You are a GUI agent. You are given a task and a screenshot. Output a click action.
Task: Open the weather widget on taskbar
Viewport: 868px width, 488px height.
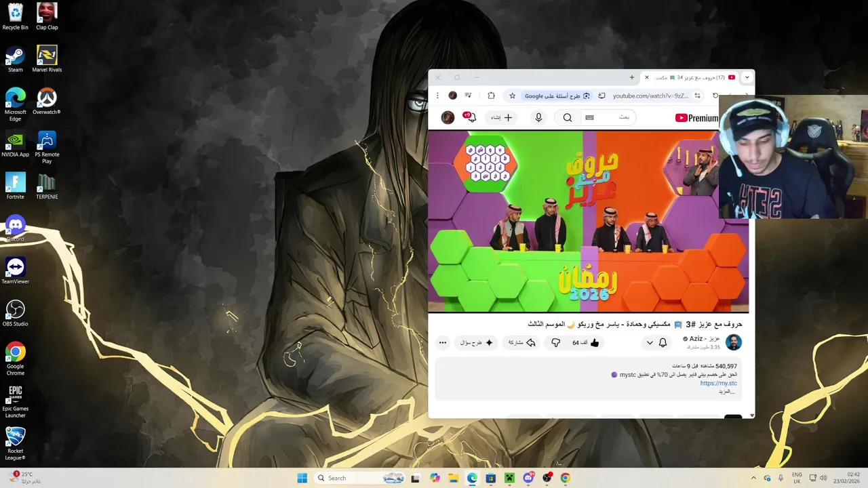(24, 478)
